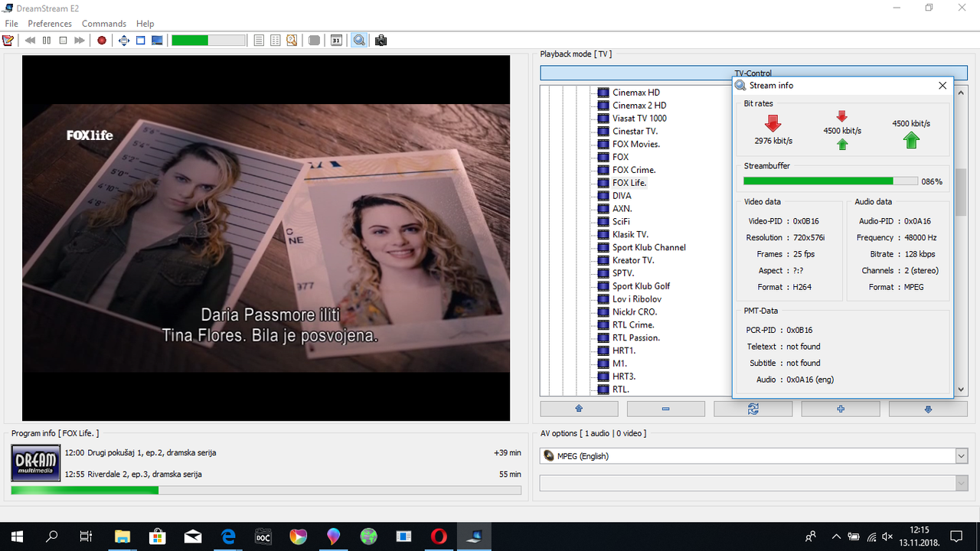Pause playback using the toolbar pause icon
980x551 pixels.
[47, 41]
